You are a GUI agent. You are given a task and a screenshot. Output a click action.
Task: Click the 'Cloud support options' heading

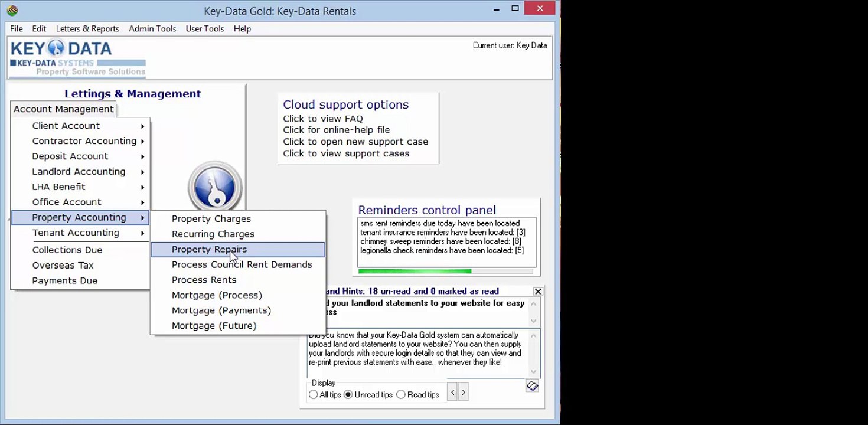click(x=345, y=104)
